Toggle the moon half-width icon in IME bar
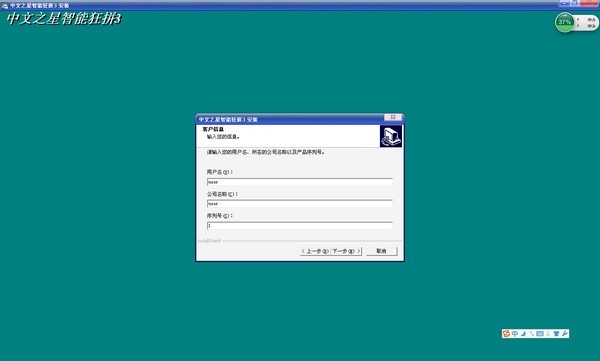The image size is (600, 361). pos(523,333)
